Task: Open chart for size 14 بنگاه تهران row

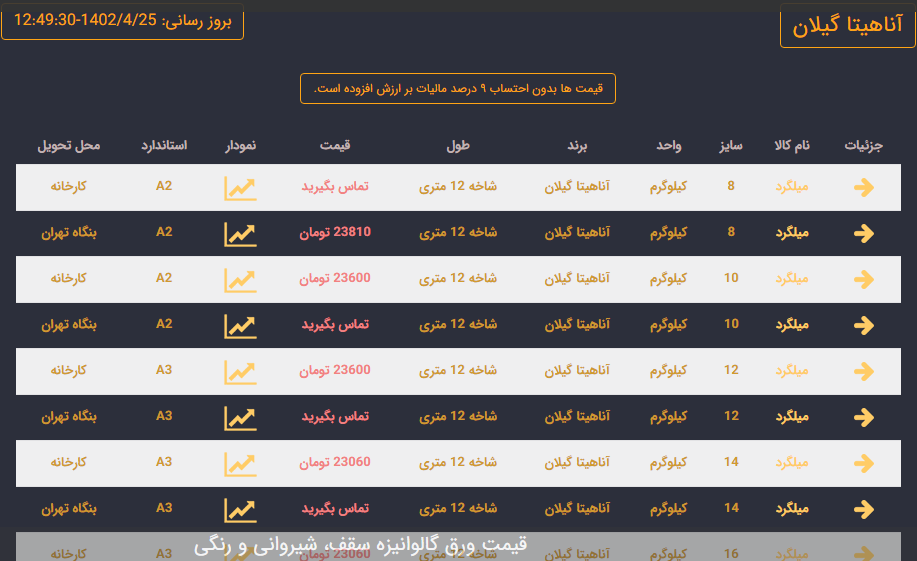Action: 240,509
